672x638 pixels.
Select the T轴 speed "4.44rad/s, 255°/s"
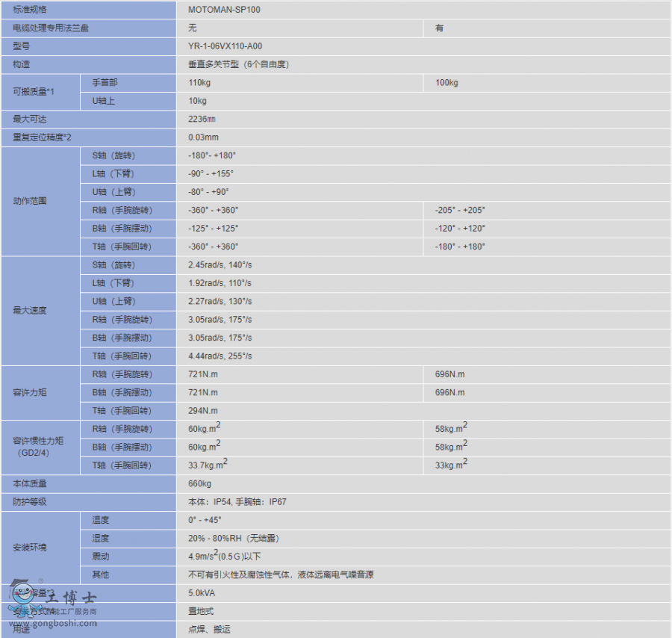(220, 356)
